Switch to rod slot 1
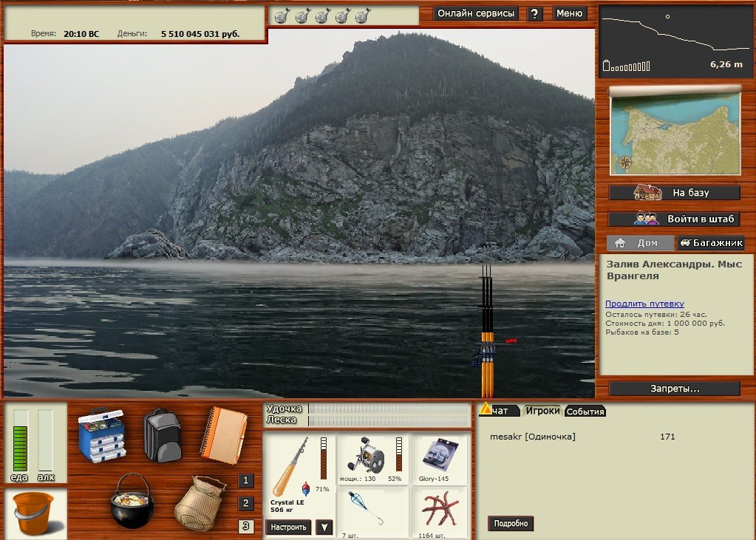This screenshot has width=756, height=540. (x=246, y=481)
